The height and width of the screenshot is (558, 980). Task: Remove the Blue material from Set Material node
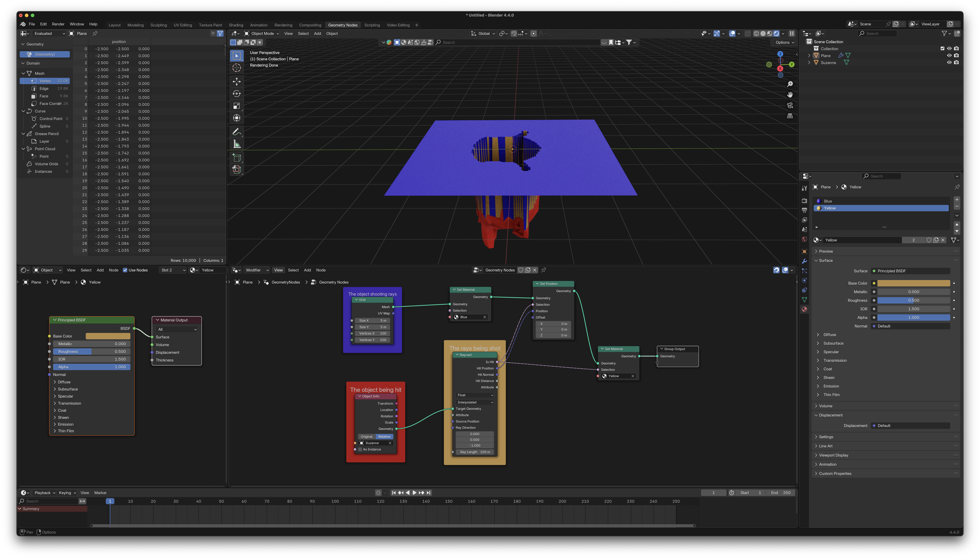[485, 317]
